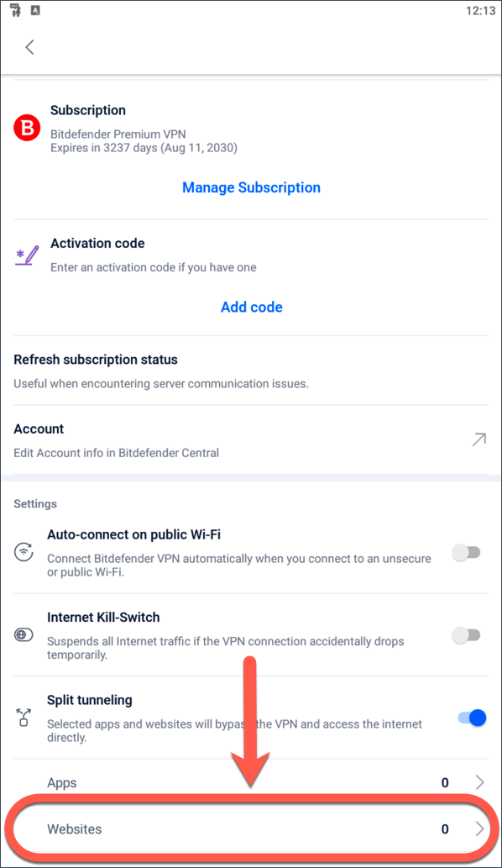Enable Auto-connect on public Wi-Fi toggle

coord(466,552)
